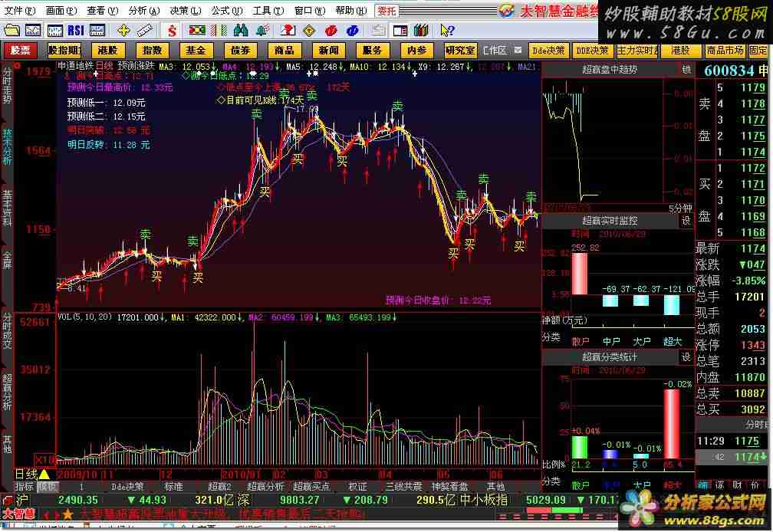Click the 主力实时 button
Image resolution: width=773 pixels, height=532 pixels.
(x=636, y=51)
